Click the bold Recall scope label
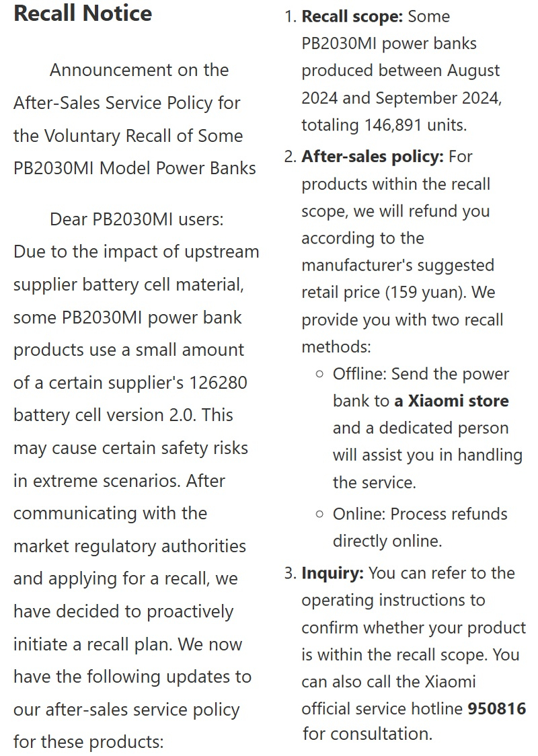 (352, 16)
